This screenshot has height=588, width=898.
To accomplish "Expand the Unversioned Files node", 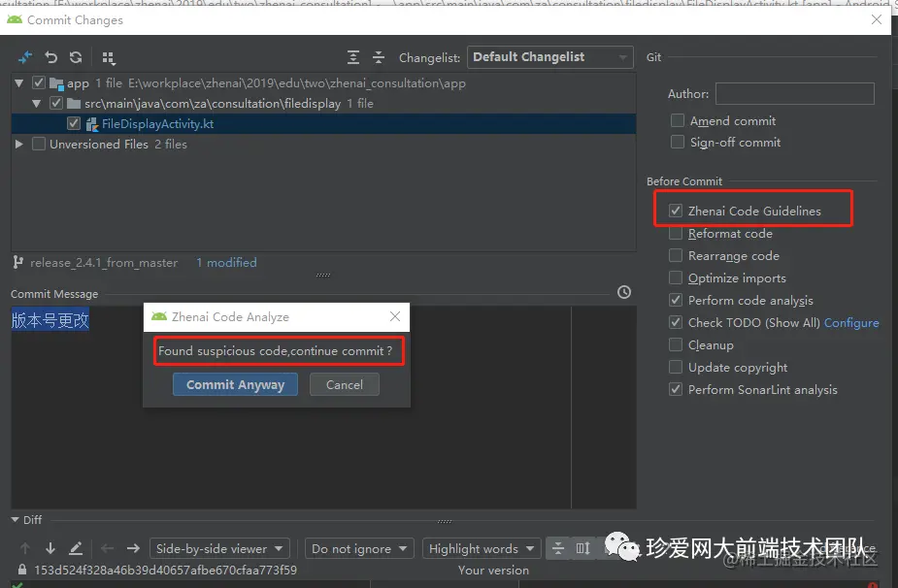I will point(18,145).
